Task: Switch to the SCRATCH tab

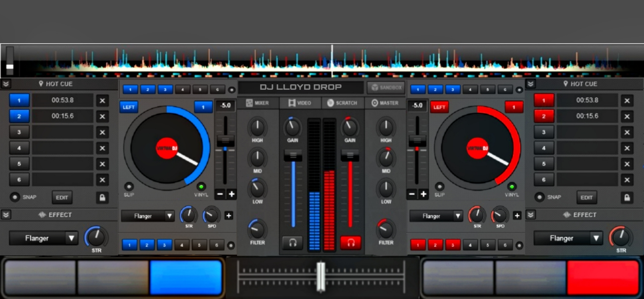Action: [x=342, y=103]
